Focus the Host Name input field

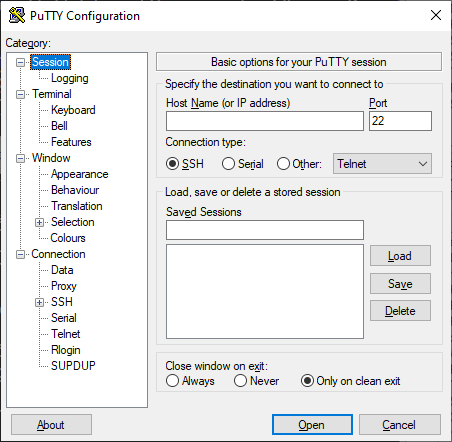(x=265, y=121)
